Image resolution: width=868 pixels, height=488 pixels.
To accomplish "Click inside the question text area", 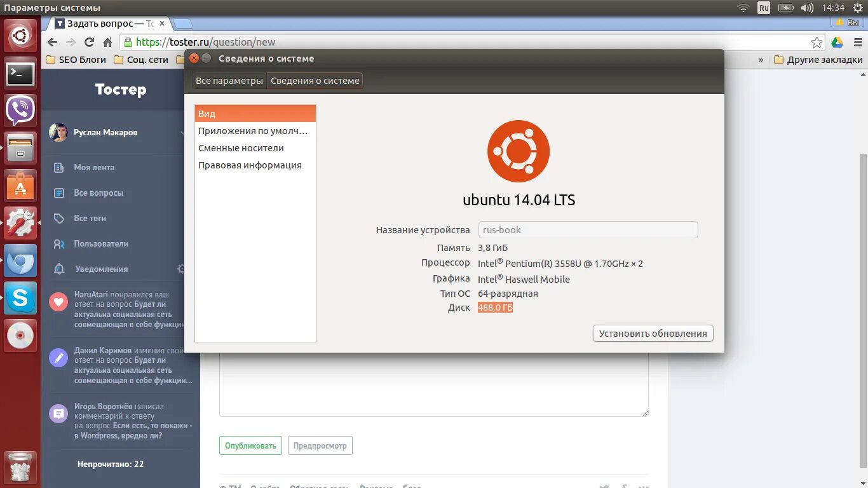I will click(434, 384).
